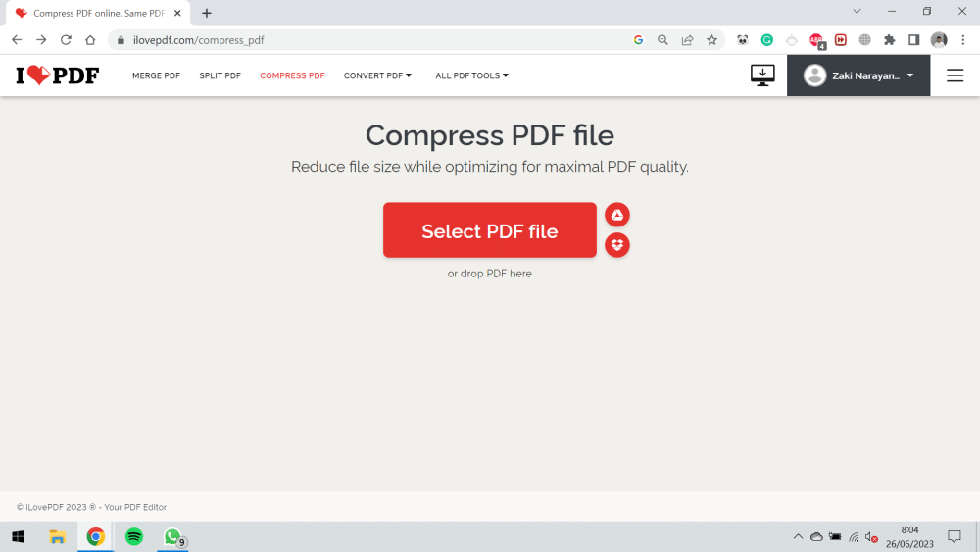This screenshot has width=980, height=552.
Task: Click the 'Compress PDF file' heading
Action: [x=490, y=135]
